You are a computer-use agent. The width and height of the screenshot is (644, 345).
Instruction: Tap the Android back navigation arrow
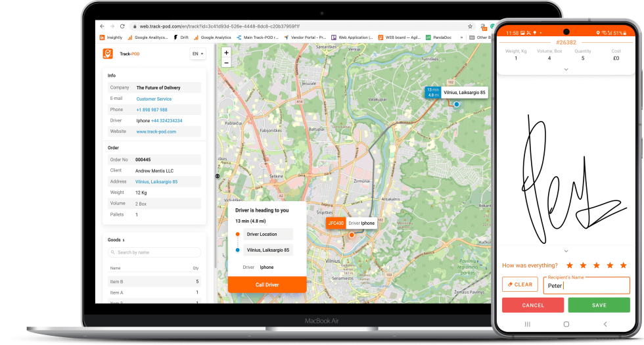tap(605, 324)
